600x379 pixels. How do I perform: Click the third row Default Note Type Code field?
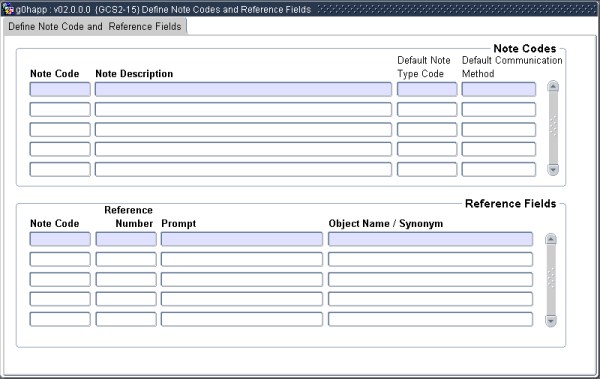pos(427,129)
